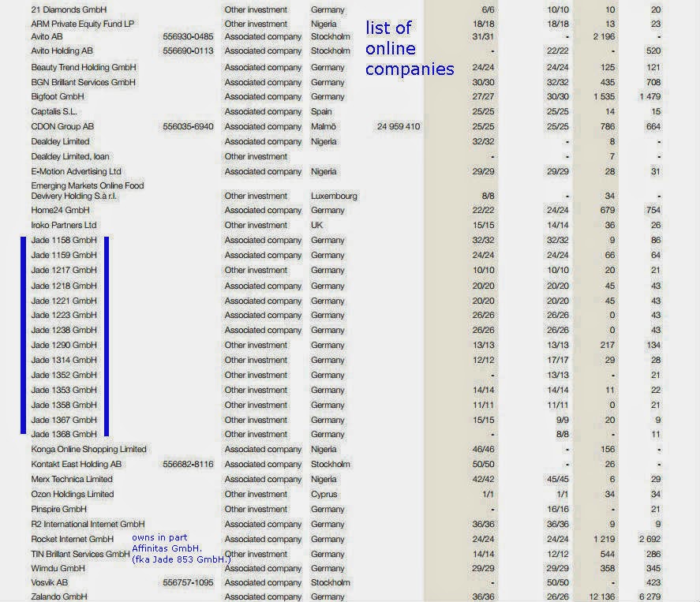
Task: Click 'Merx Technica Limited' company name
Action: [x=72, y=479]
